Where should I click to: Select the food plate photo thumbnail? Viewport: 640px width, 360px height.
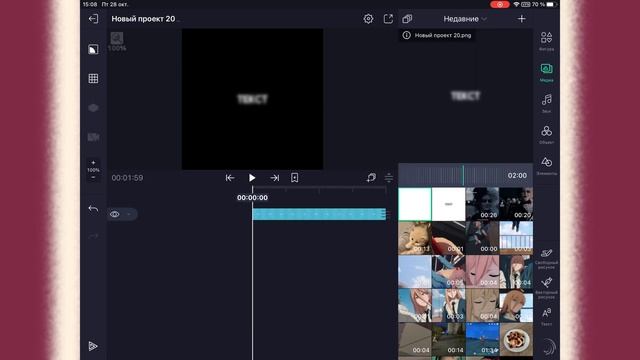516,339
